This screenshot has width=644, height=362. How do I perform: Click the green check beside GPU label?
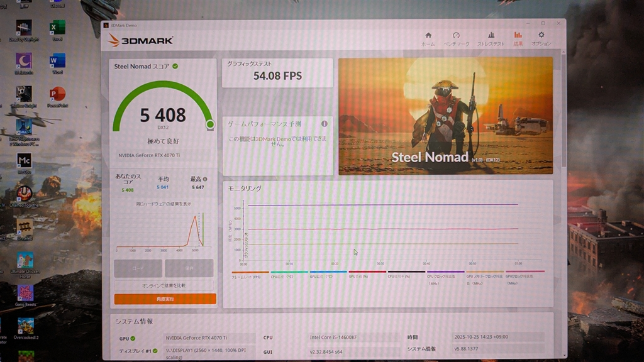tap(133, 339)
